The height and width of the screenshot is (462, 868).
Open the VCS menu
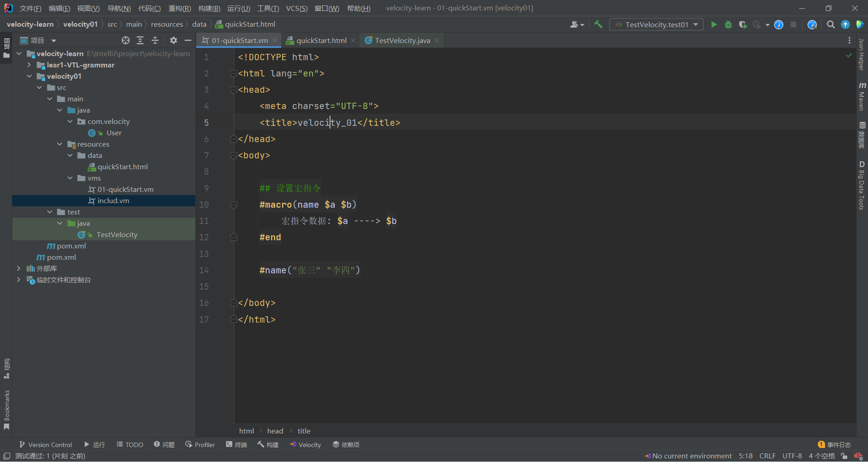297,8
